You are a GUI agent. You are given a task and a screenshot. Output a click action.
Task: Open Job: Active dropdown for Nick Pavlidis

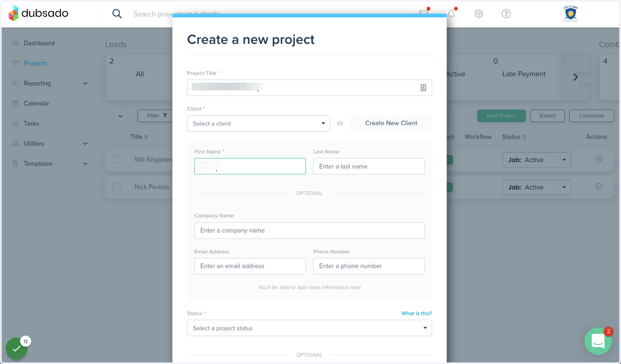click(x=537, y=187)
